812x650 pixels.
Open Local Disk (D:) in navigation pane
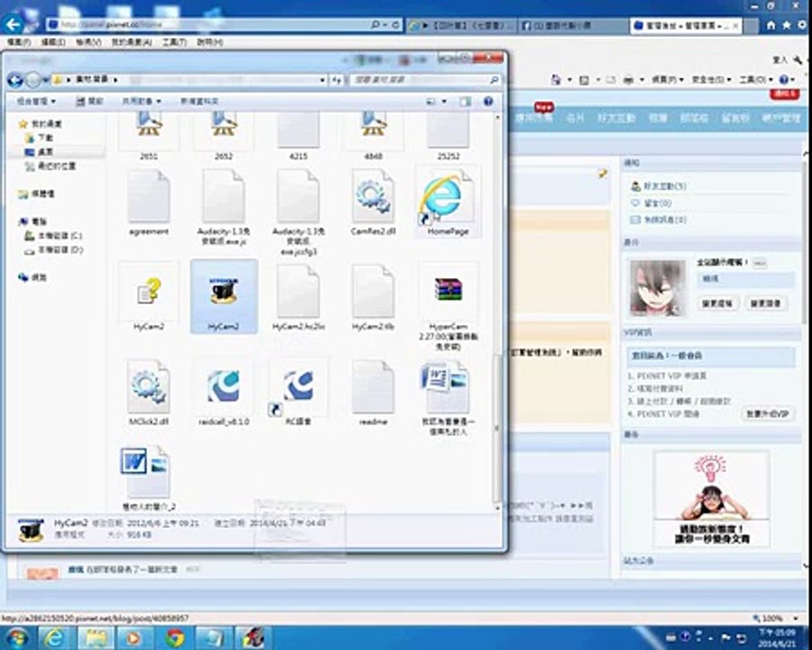point(54,250)
